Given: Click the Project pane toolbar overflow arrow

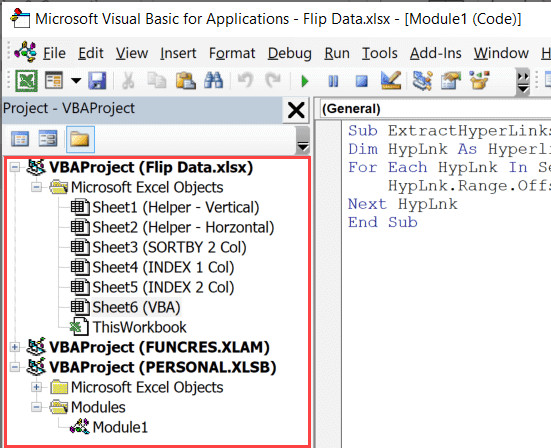Looking at the screenshot, I should point(303,141).
